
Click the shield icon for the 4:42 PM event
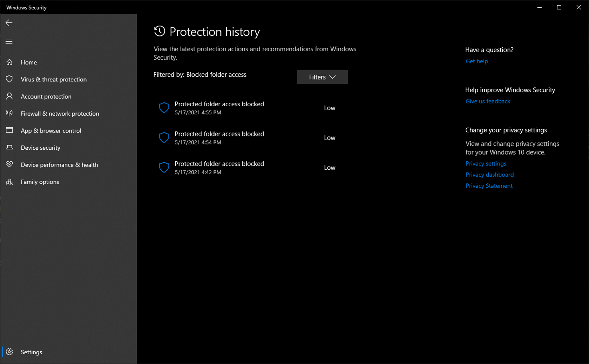click(164, 167)
